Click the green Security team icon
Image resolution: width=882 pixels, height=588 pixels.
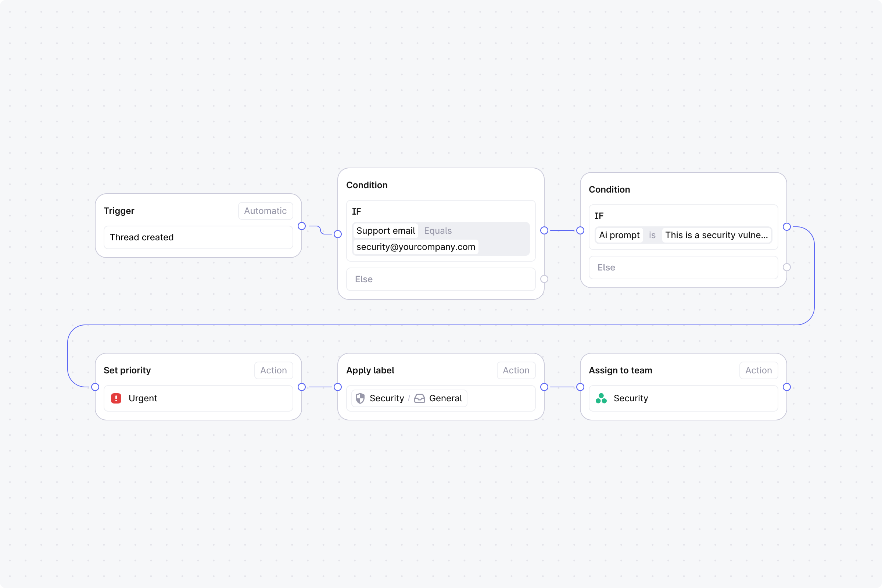pyautogui.click(x=601, y=398)
